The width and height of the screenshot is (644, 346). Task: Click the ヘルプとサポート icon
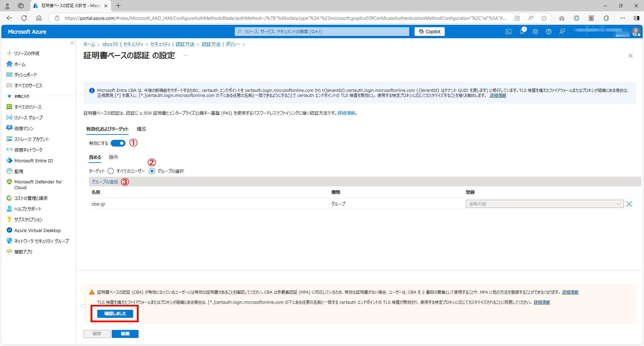pyautogui.click(x=9, y=209)
